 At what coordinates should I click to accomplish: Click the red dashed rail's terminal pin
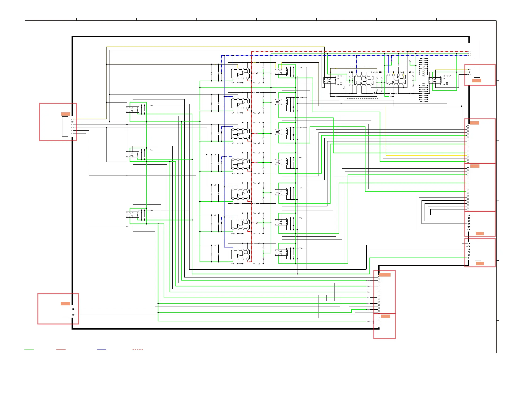click(x=469, y=52)
